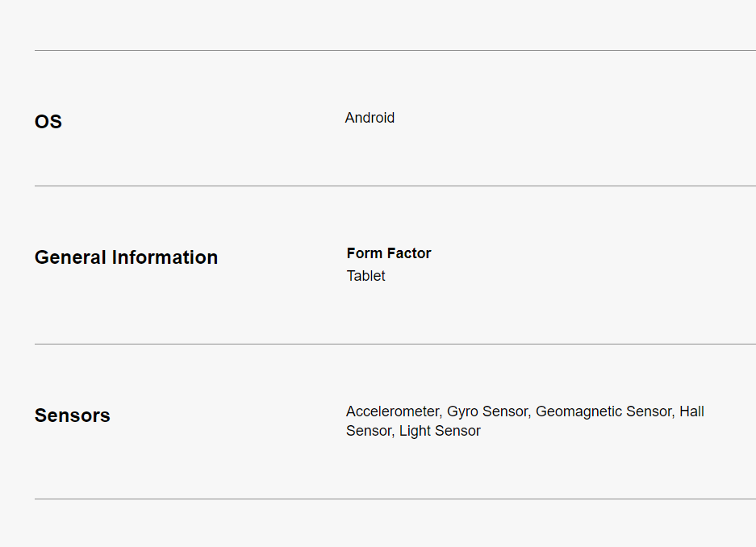The height and width of the screenshot is (547, 756).
Task: Click the Geomagnetic Sensor text
Action: 603,411
